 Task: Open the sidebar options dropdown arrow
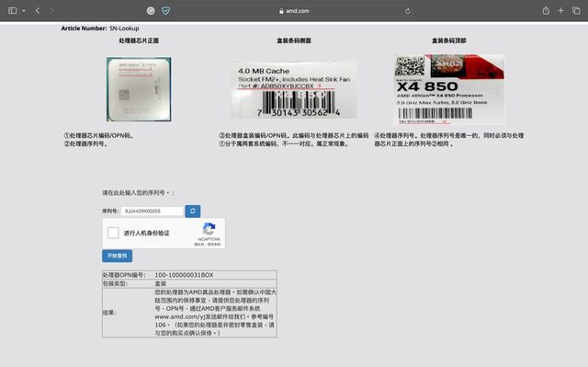click(x=24, y=11)
